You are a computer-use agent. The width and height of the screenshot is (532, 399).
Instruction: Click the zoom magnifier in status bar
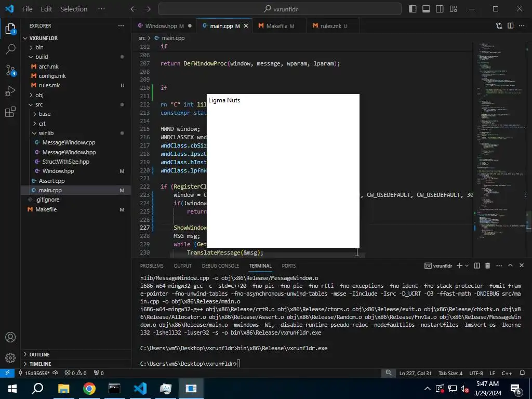389,373
